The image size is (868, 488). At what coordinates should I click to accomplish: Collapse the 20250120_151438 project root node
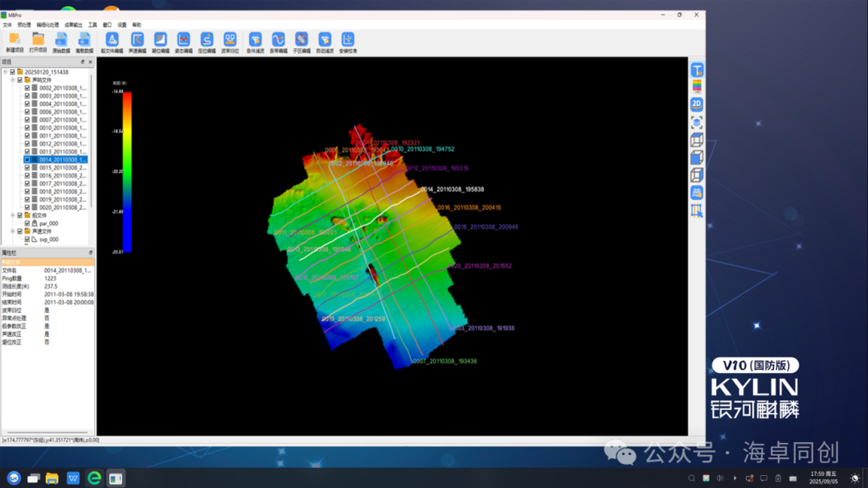click(4, 72)
